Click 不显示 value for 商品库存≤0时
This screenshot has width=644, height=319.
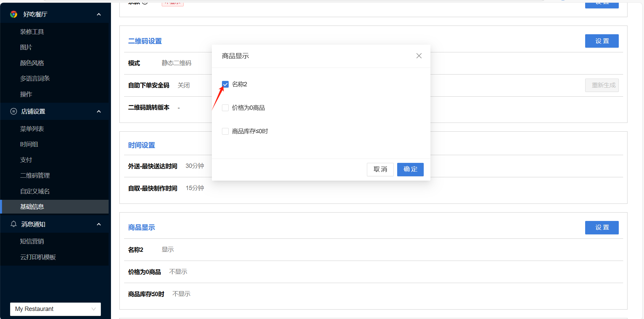[182, 294]
